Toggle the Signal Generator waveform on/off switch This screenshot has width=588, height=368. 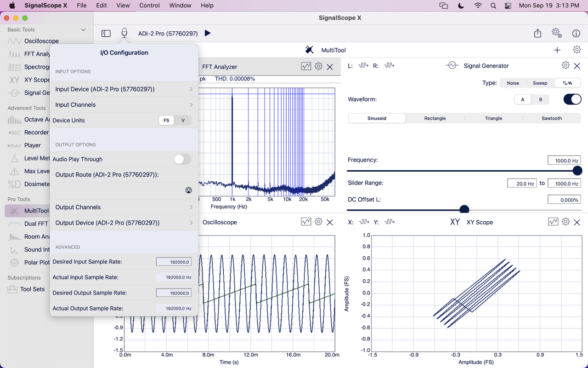(x=572, y=99)
